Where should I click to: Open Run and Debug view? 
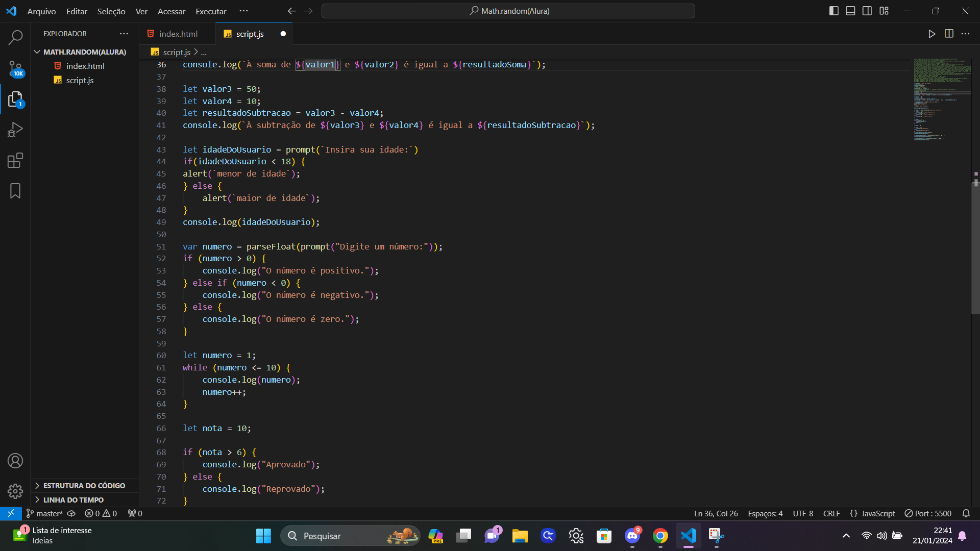(15, 130)
